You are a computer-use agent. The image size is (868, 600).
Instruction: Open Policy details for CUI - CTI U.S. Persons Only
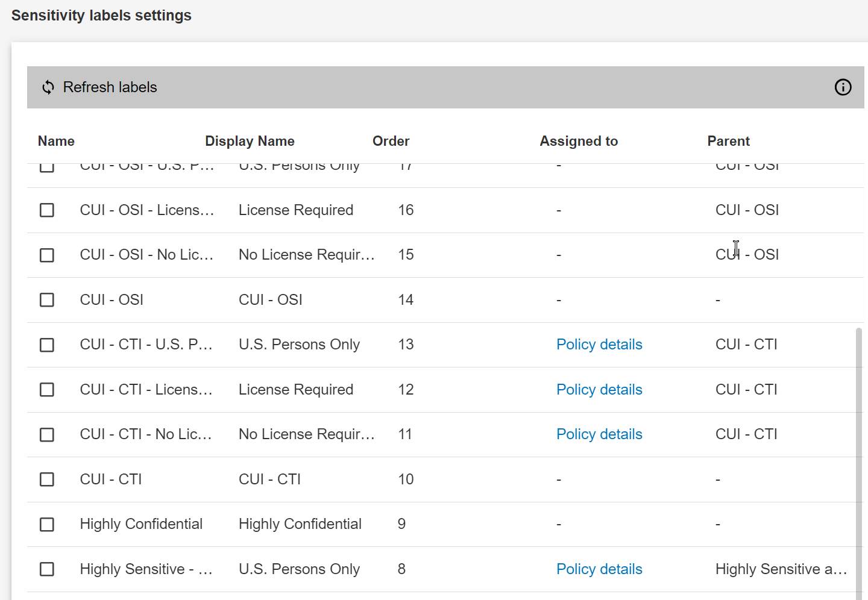pos(599,344)
